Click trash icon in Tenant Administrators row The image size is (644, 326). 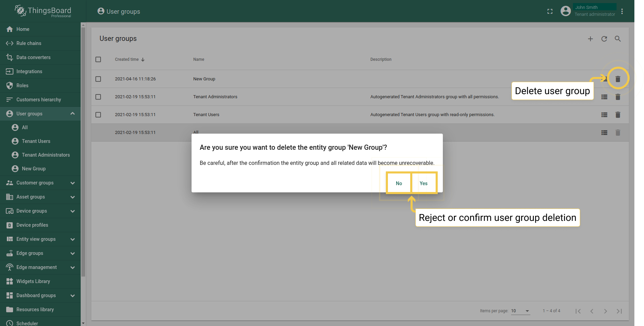(x=618, y=97)
